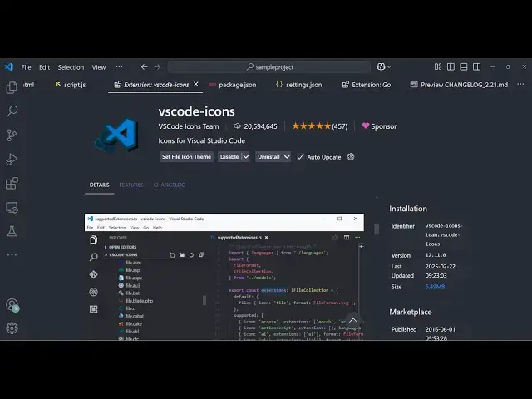Select the FEATURES tab

[x=131, y=185]
